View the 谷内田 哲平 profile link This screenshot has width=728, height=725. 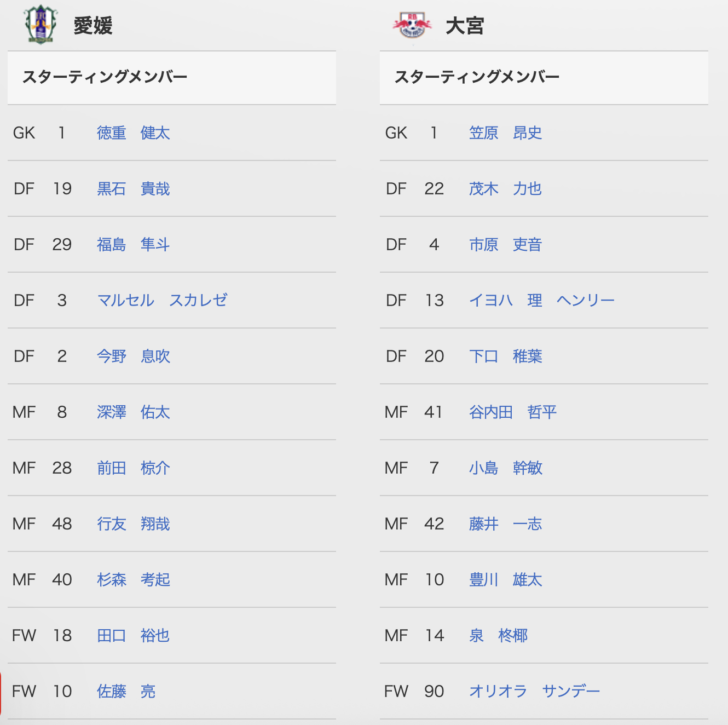(513, 412)
